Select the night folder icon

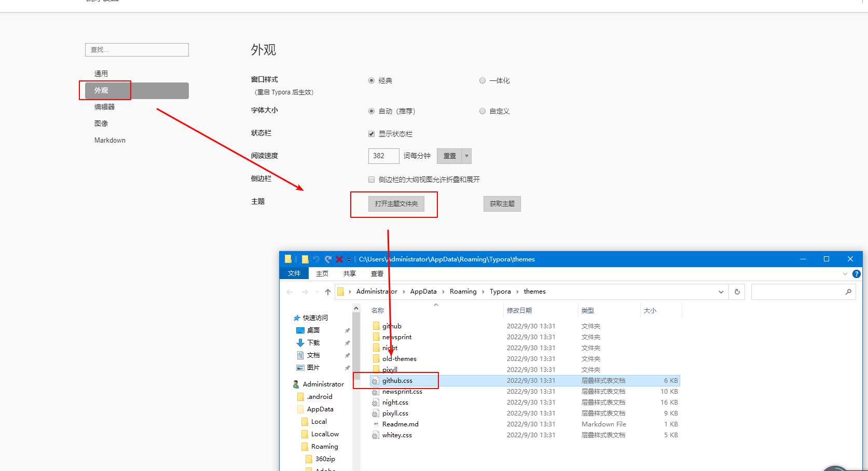[376, 348]
